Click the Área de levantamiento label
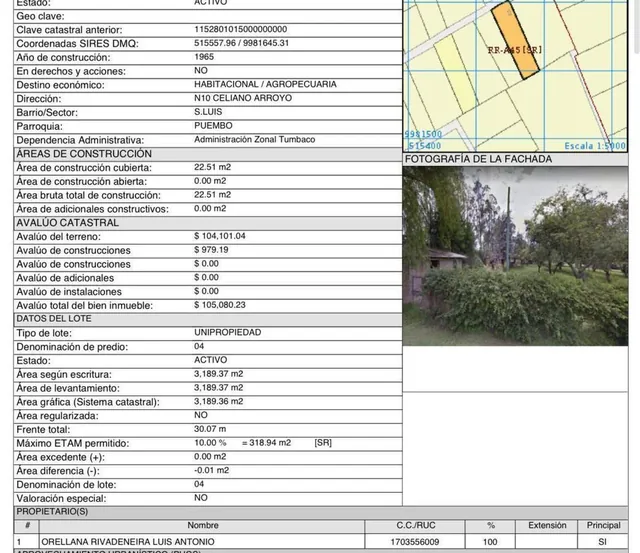The width and height of the screenshot is (640, 553). click(68, 389)
